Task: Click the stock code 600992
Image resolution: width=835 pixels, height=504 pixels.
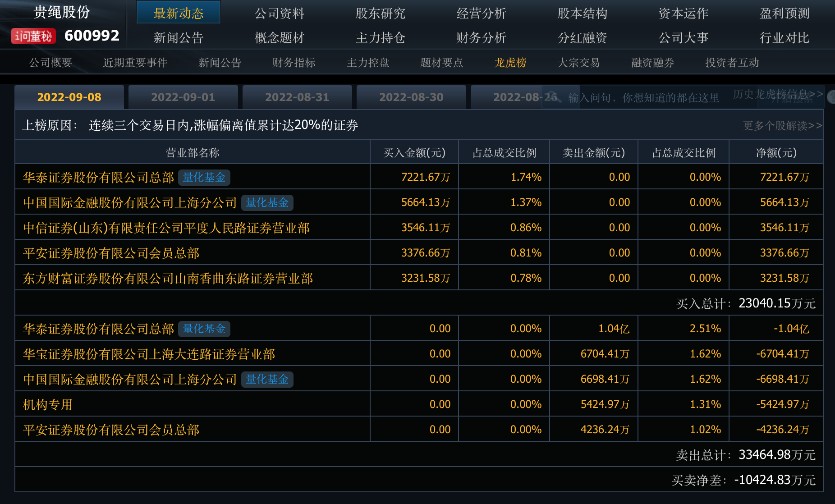Action: pyautogui.click(x=92, y=36)
